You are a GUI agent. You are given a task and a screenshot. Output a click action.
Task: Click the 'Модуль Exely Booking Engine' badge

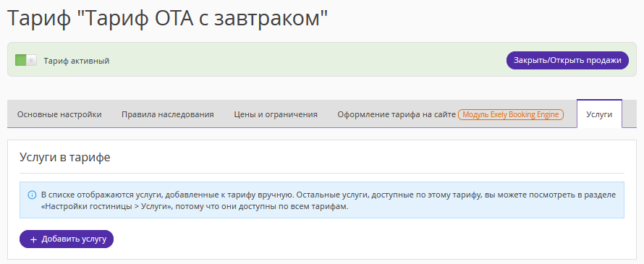point(511,114)
